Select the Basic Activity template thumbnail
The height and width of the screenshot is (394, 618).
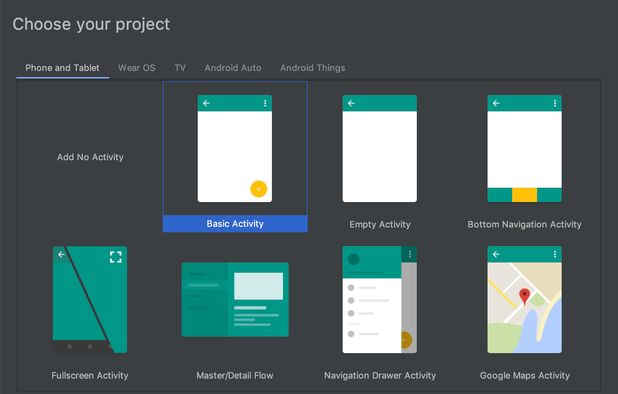(235, 149)
